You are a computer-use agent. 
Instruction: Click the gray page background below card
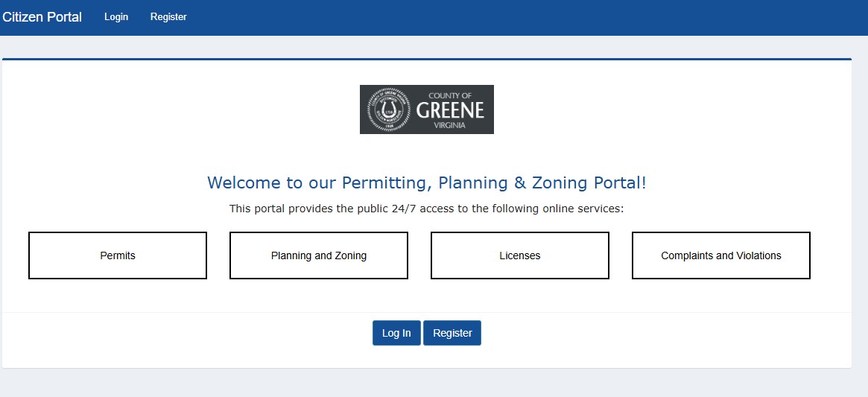point(427,383)
